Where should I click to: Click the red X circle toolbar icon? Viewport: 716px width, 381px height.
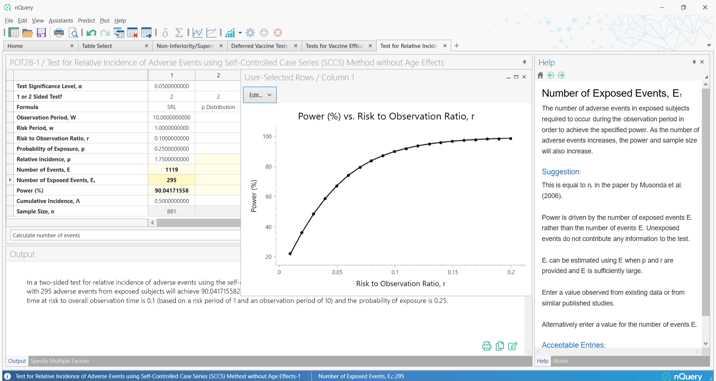[278, 32]
